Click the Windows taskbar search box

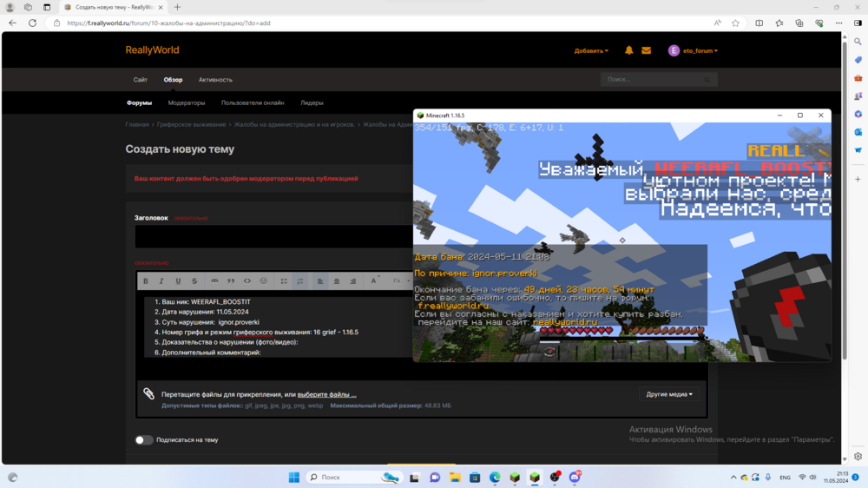coord(354,477)
